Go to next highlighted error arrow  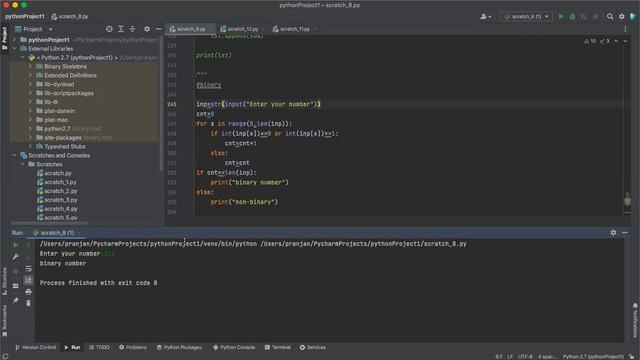tap(625, 41)
